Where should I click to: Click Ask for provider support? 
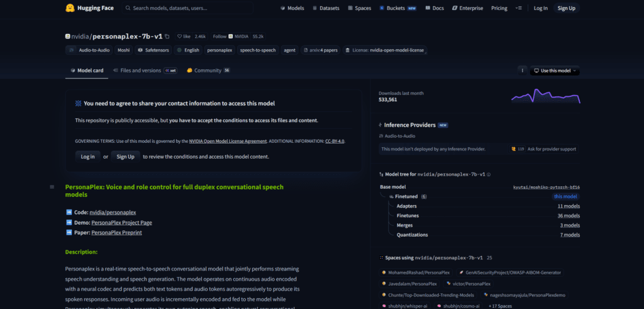(x=552, y=149)
